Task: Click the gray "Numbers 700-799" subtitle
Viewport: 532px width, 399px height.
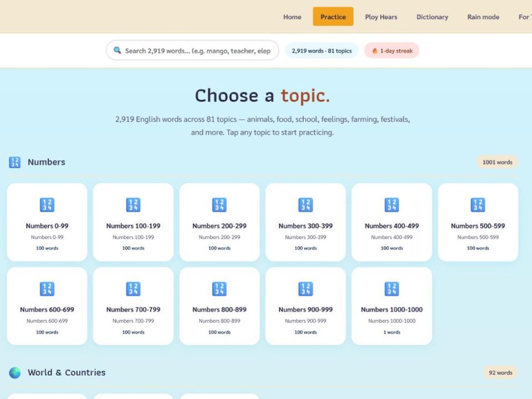Action: [133, 321]
